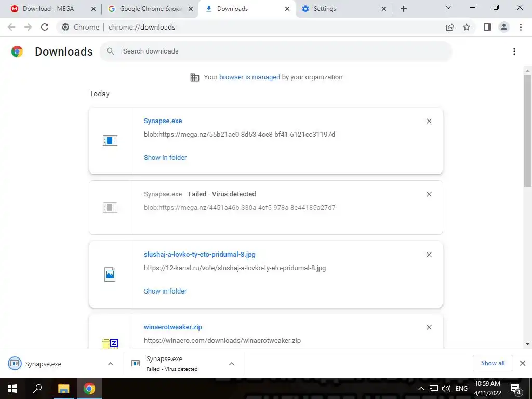Click the greyed failed Synapse.exe file icon

110,207
